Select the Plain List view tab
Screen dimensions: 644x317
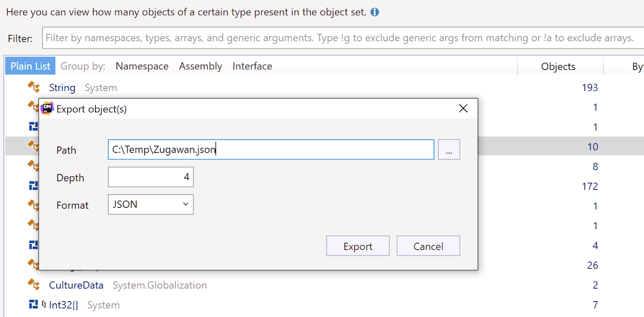point(31,66)
